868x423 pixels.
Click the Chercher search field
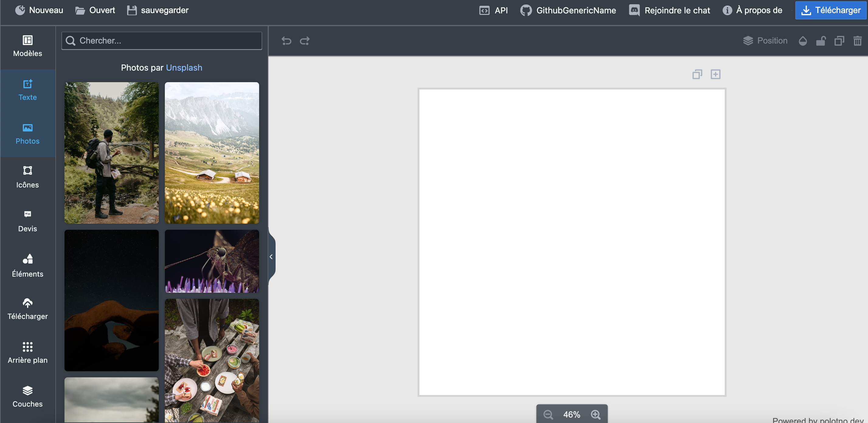(x=162, y=41)
